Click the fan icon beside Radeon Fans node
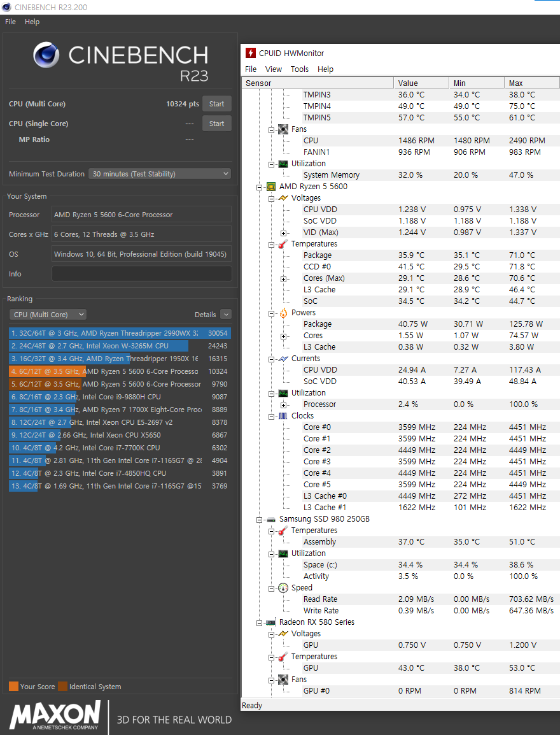Image resolution: width=560 pixels, height=735 pixels. (283, 680)
